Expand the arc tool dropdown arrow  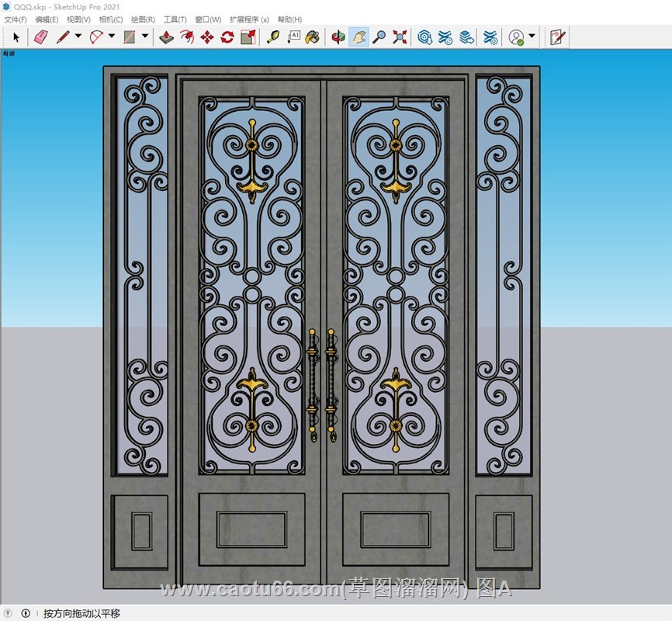click(x=112, y=36)
